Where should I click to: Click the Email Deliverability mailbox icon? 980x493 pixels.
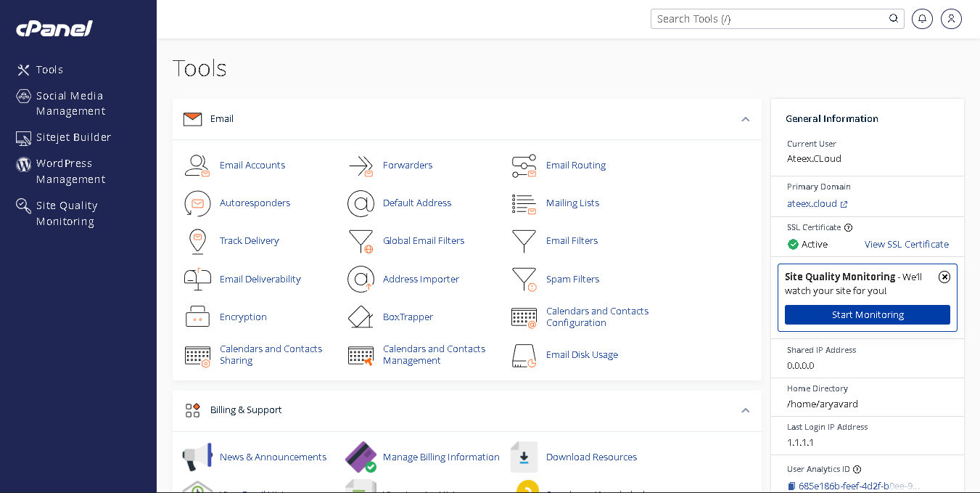pyautogui.click(x=197, y=280)
